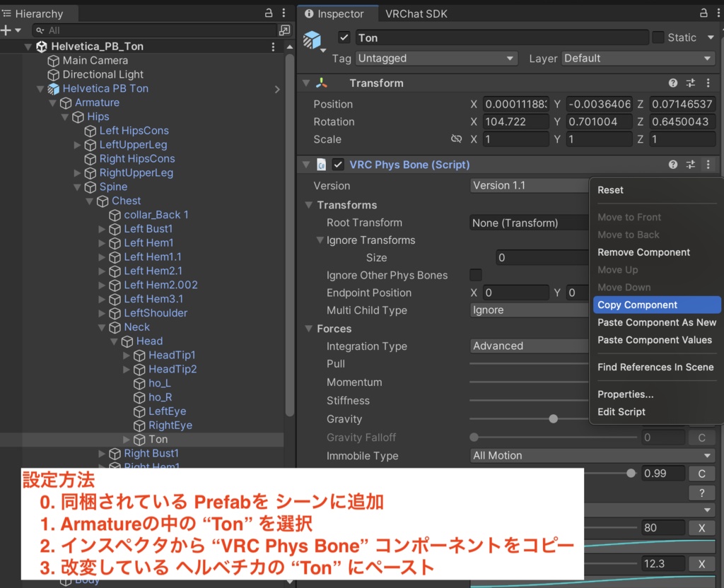Click the Inspector info icon
This screenshot has height=588, width=724.
308,13
